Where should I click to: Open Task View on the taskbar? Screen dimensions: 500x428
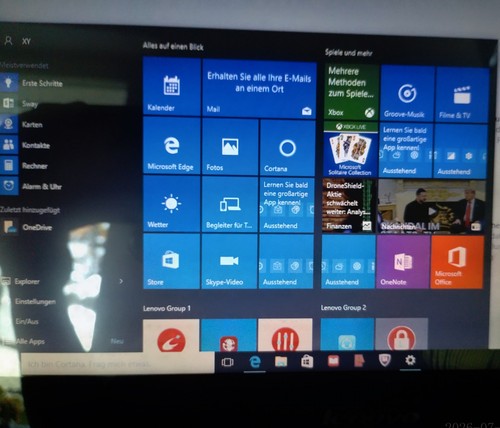[x=228, y=362]
